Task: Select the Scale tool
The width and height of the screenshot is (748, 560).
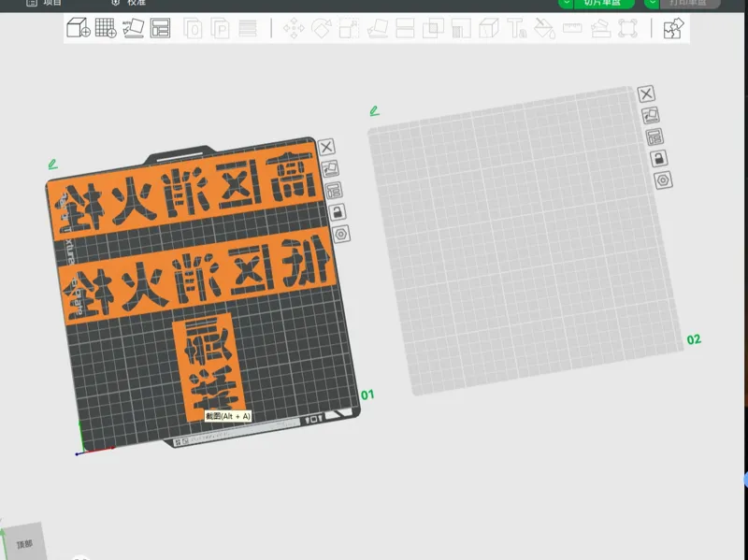Action: click(x=349, y=29)
